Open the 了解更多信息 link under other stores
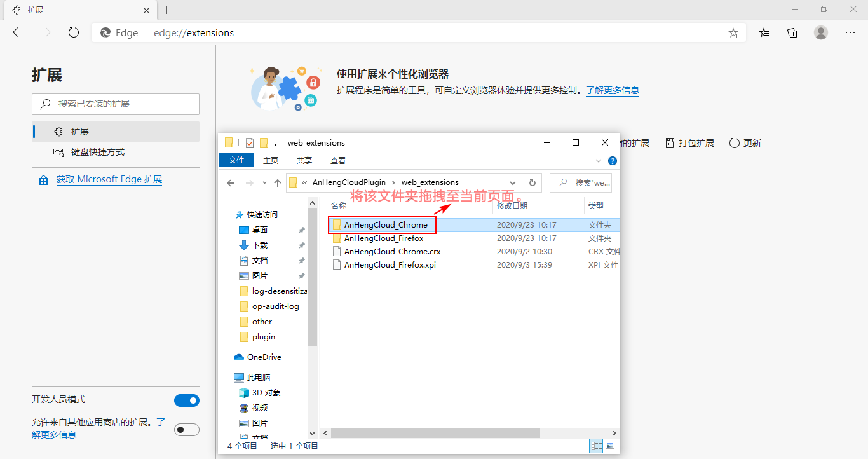868x459 pixels. pos(54,435)
